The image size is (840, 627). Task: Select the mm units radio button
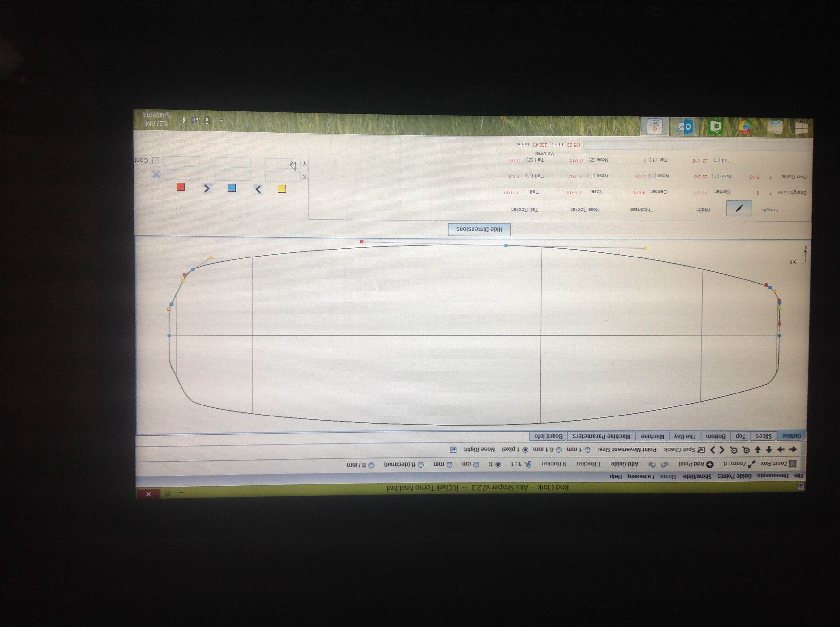tap(449, 464)
